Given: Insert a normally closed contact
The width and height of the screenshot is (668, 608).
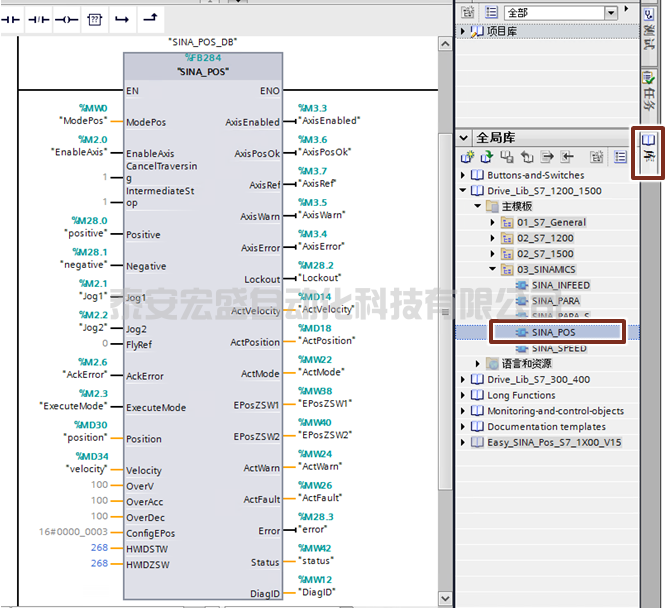Looking at the screenshot, I should click(x=39, y=18).
